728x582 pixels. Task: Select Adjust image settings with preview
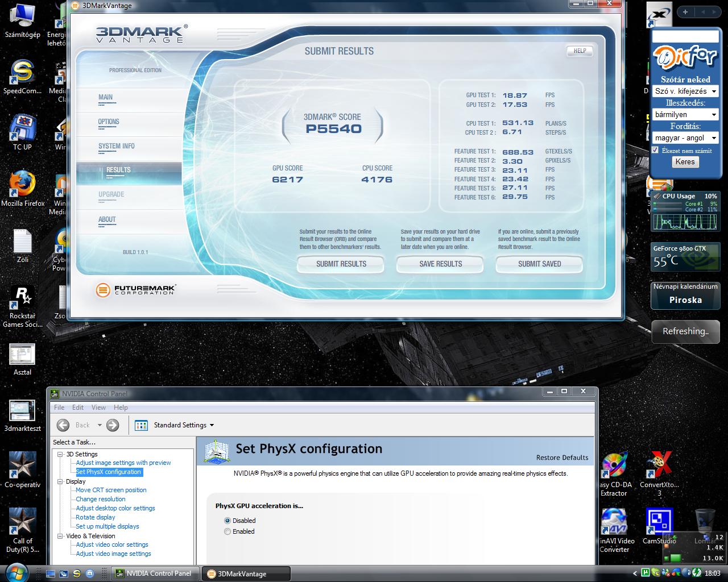point(123,463)
